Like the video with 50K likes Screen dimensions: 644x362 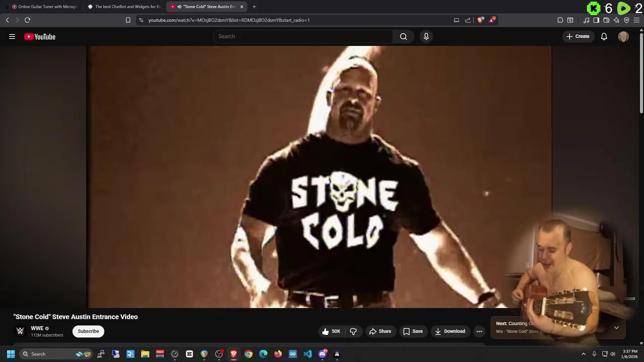point(331,331)
